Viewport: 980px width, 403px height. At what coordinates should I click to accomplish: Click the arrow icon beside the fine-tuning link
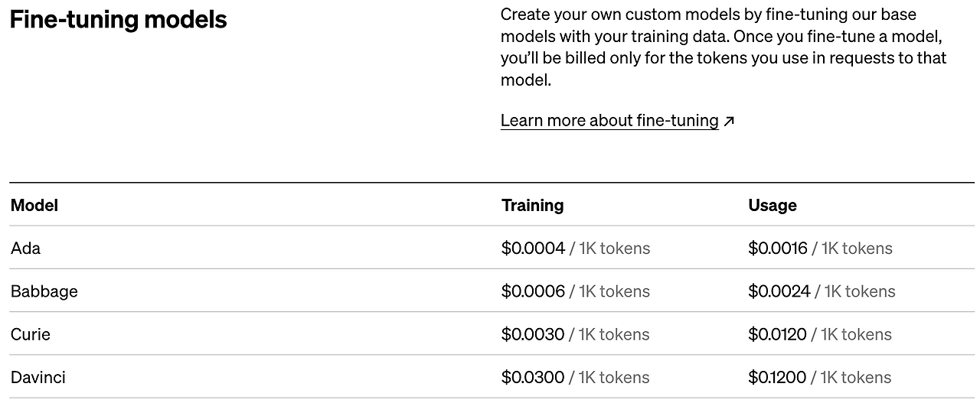coord(729,121)
